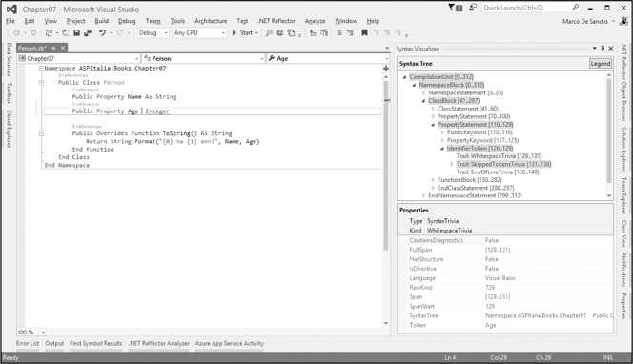Click the Legend button in Syntax Visualizer
The width and height of the screenshot is (633, 364).
(x=601, y=63)
